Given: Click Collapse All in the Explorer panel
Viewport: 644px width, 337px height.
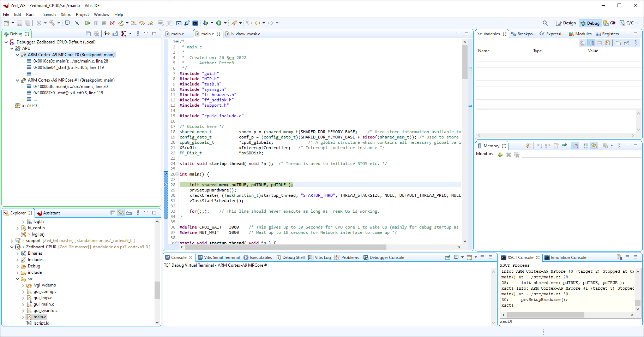Looking at the screenshot, I should (x=113, y=213).
